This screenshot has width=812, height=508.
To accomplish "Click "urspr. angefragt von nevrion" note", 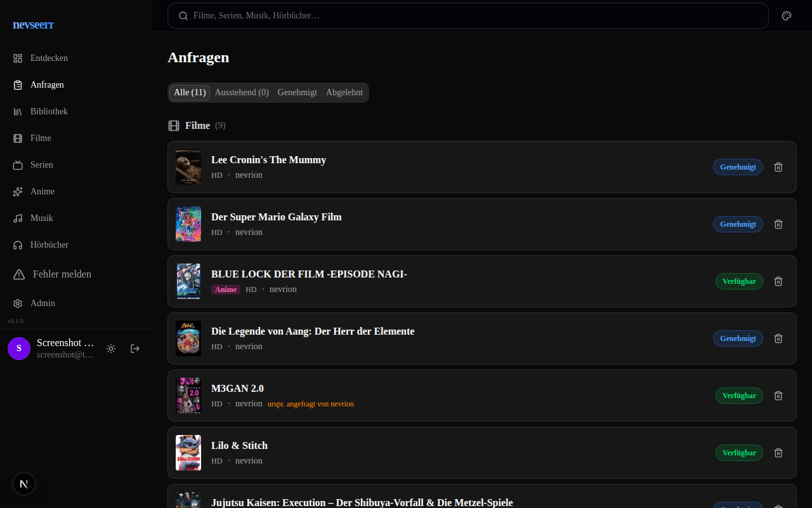I will click(x=311, y=404).
